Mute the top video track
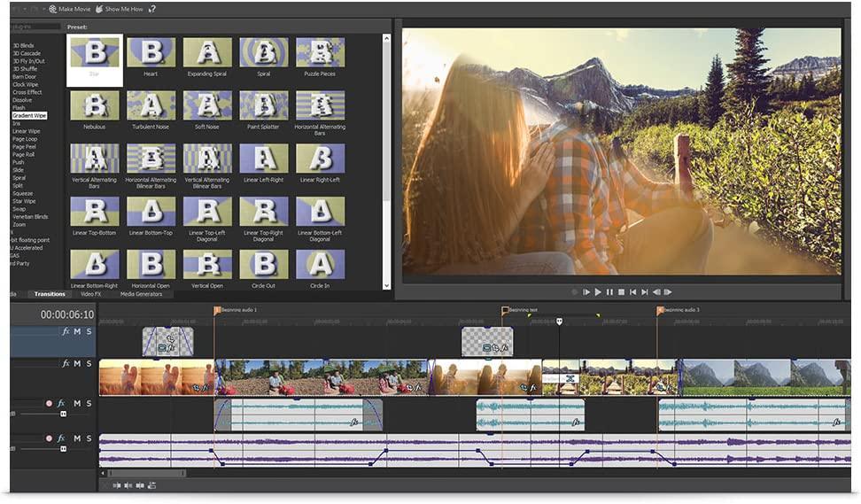The width and height of the screenshot is (861, 504). (77, 331)
